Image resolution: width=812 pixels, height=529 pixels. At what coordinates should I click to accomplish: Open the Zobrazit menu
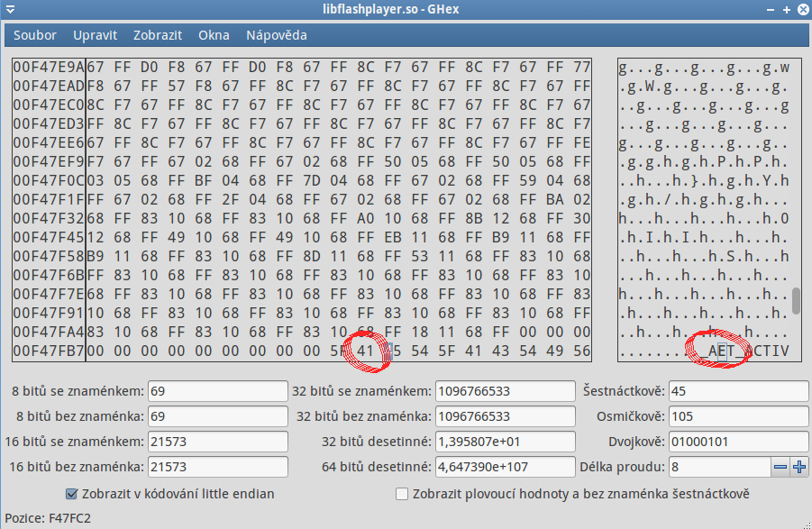(x=158, y=35)
